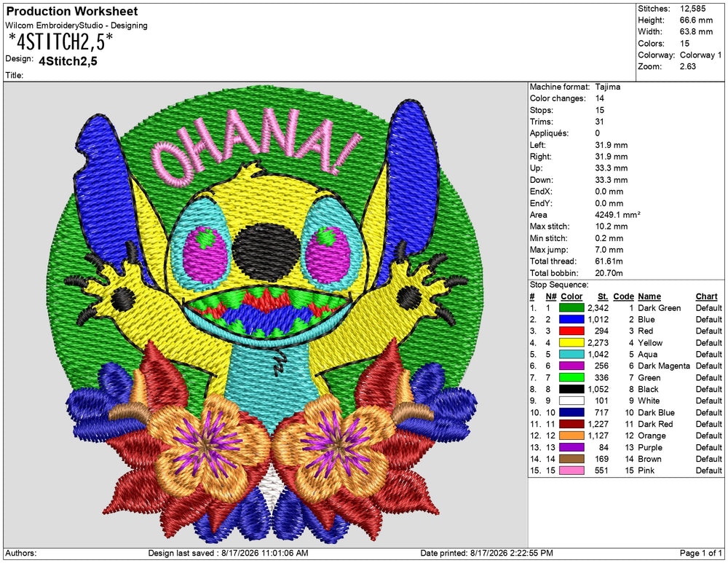
Task: Click the 'Color changes:' label
Action: point(558,98)
